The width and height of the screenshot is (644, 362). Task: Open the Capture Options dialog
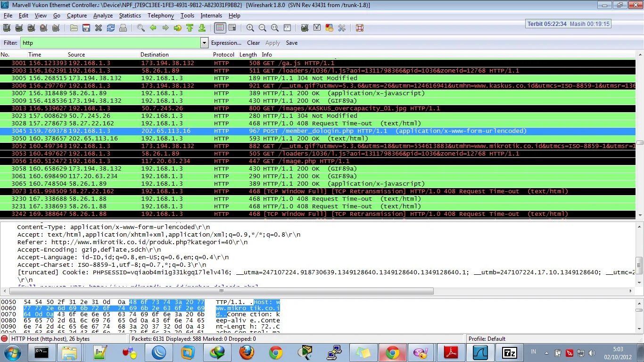click(x=19, y=28)
